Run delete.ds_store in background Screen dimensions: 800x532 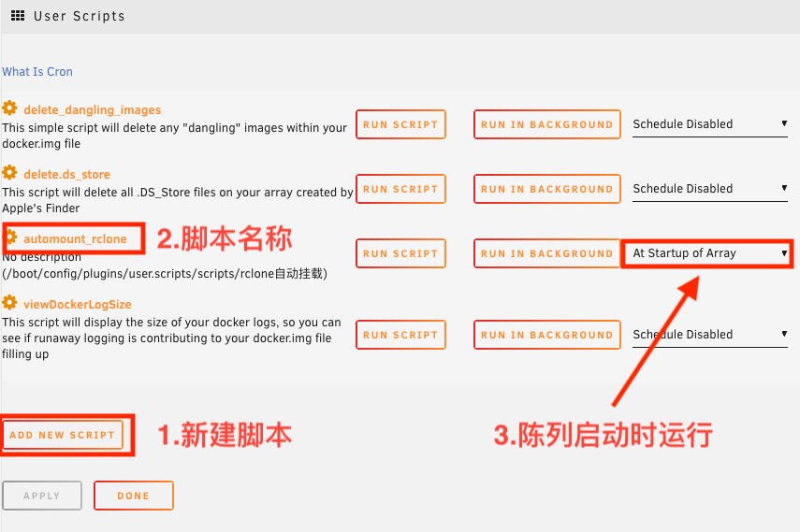coord(547,189)
